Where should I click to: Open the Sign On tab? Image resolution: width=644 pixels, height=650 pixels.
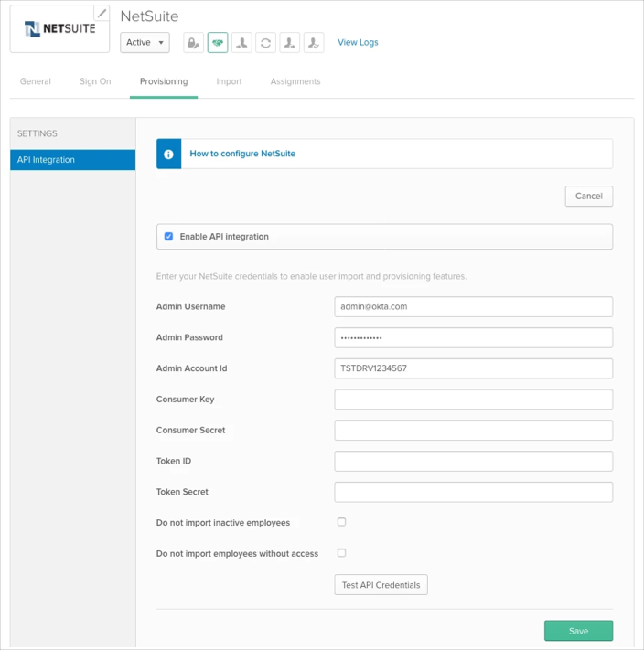click(95, 81)
